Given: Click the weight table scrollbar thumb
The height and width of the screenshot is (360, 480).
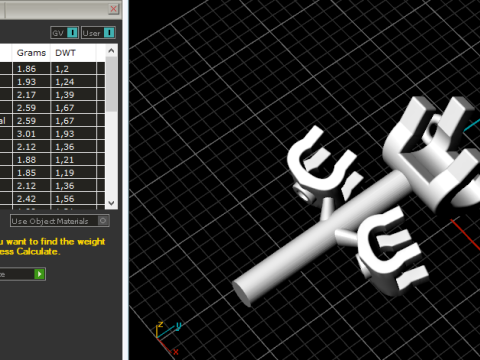Looking at the screenshot, I should 111,84.
